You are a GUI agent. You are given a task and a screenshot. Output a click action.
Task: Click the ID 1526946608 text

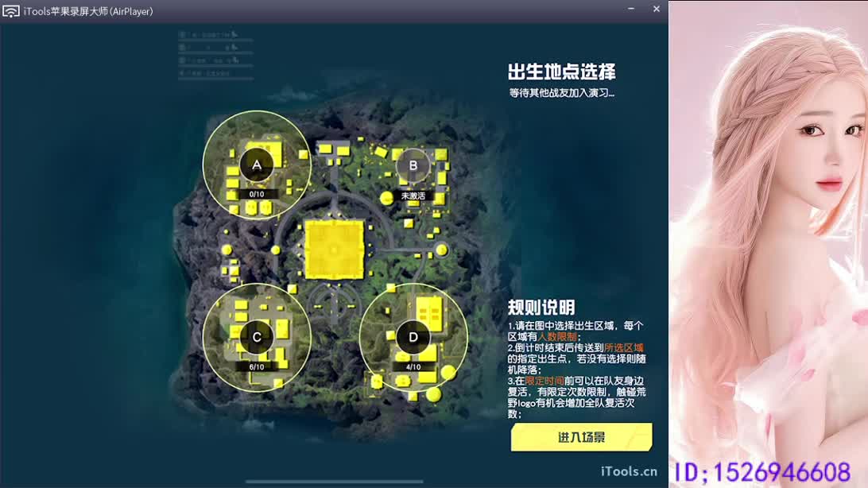[762, 472]
